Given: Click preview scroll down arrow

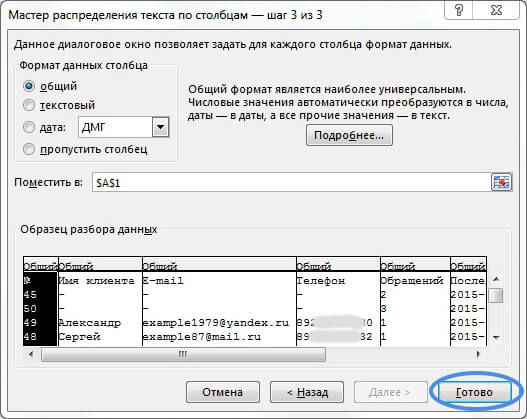Looking at the screenshot, I should click(496, 338).
